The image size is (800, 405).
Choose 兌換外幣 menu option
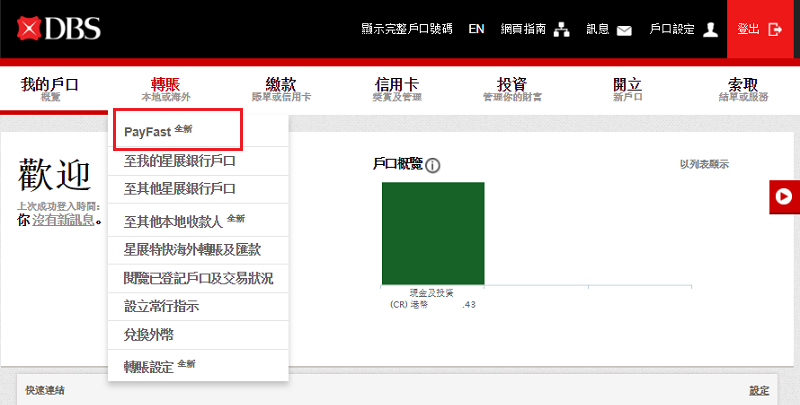tap(149, 335)
